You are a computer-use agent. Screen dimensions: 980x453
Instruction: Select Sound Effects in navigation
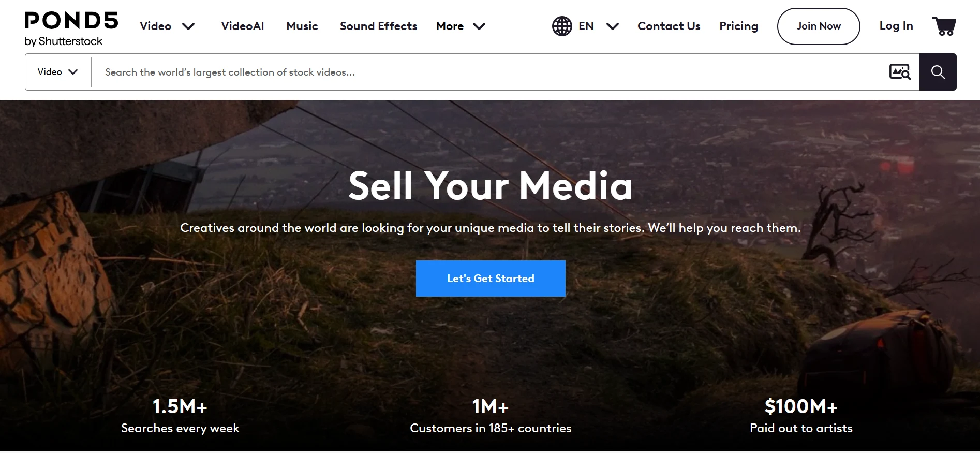pos(378,26)
